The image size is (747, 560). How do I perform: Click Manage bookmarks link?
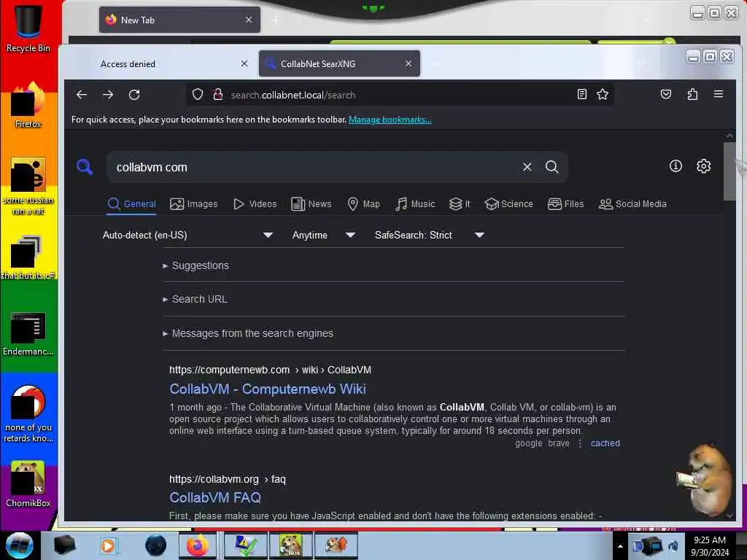click(390, 120)
